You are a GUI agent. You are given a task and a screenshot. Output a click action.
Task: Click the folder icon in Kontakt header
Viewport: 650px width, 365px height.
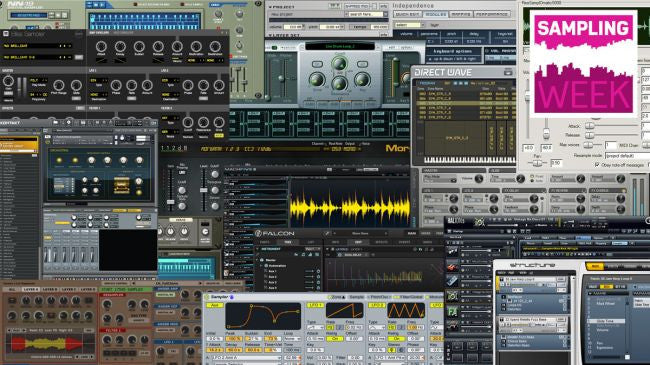[56, 123]
